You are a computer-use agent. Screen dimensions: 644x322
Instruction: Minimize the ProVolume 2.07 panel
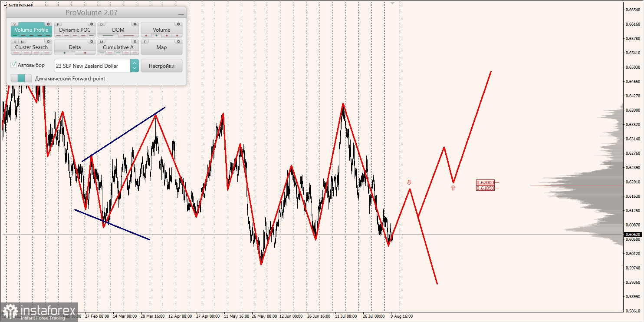(181, 14)
